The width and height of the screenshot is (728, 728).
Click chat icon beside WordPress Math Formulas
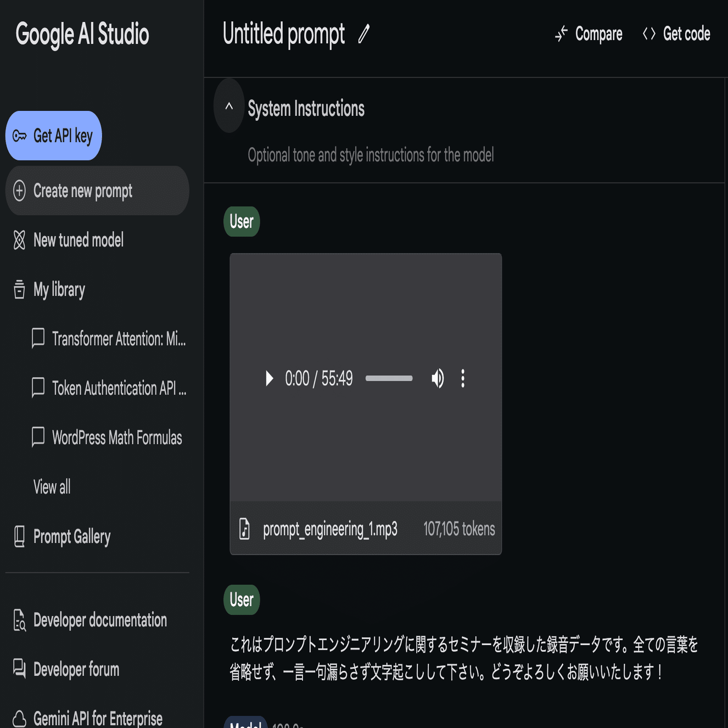[x=38, y=438]
